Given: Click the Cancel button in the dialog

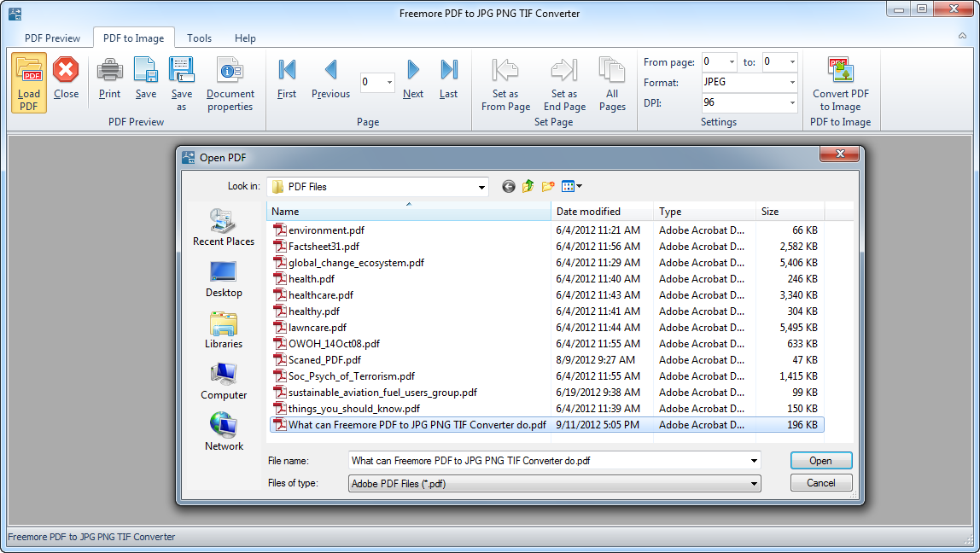Looking at the screenshot, I should tap(821, 483).
